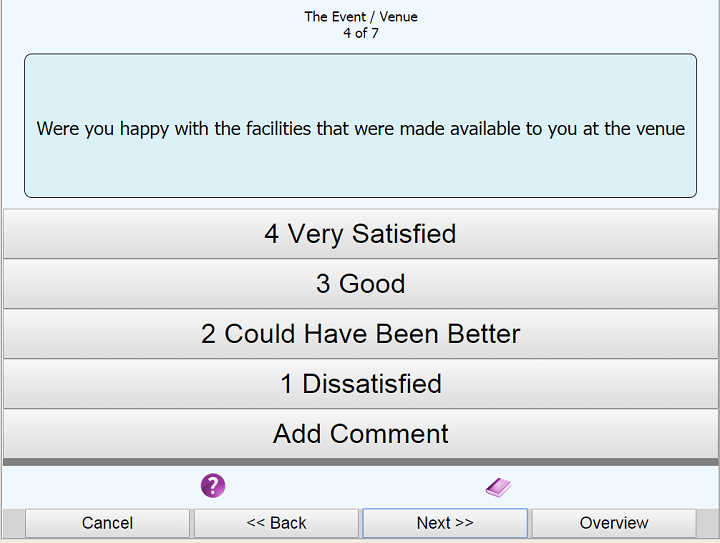Viewport: 720px width, 543px height.
Task: Return to the previous question with Back
Action: pos(276,523)
